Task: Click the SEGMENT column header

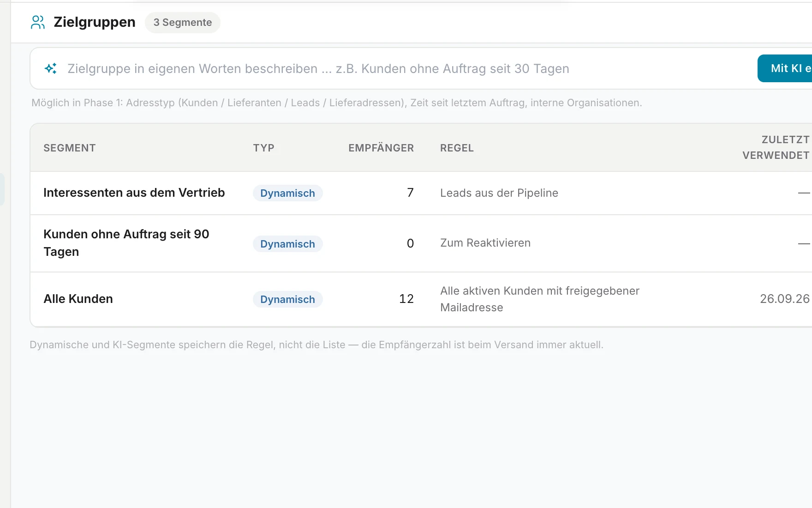Action: 70,148
